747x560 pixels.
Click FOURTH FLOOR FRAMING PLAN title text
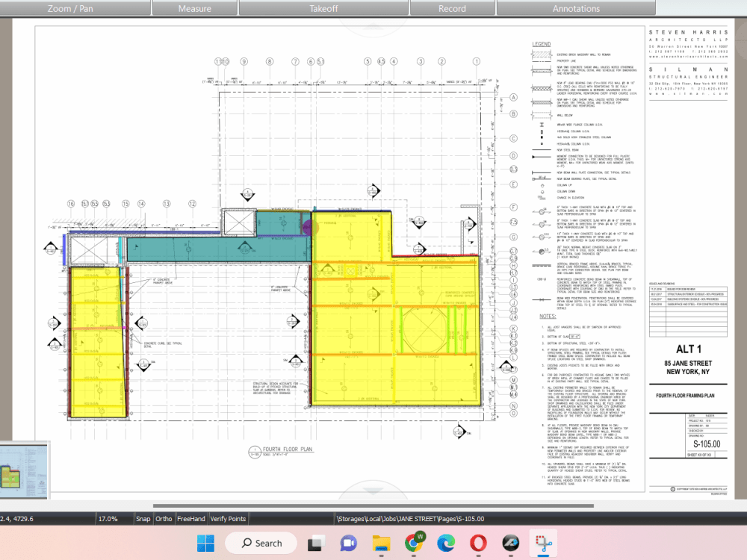click(685, 395)
